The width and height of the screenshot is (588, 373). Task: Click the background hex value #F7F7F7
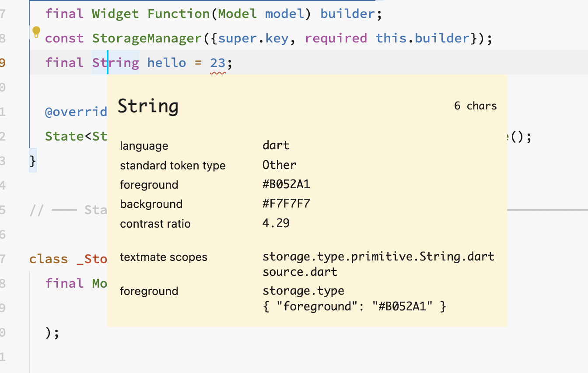(286, 204)
